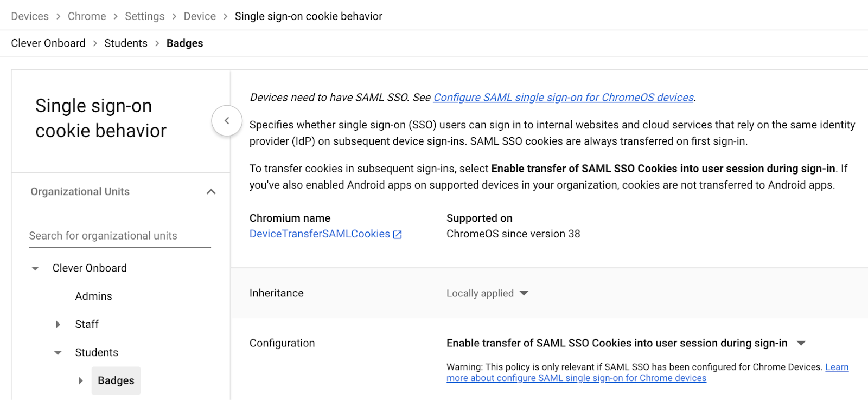
Task: Select the Admins organizational unit
Action: coord(93,296)
